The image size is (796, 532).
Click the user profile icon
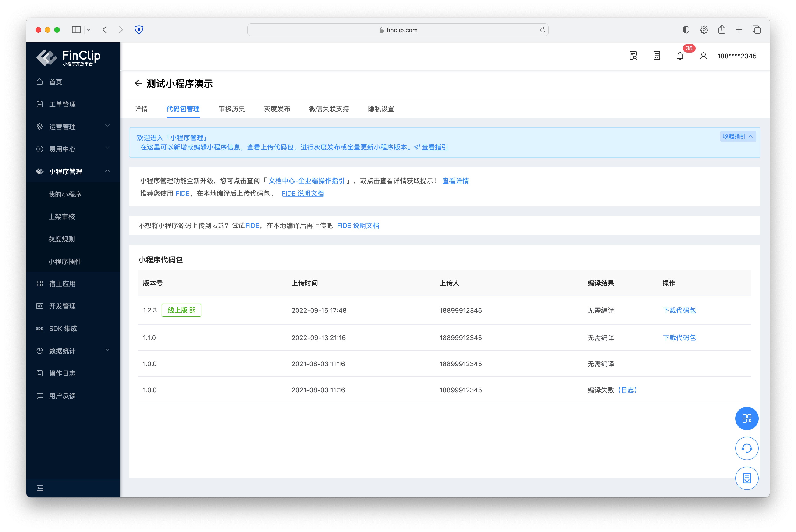coord(703,56)
